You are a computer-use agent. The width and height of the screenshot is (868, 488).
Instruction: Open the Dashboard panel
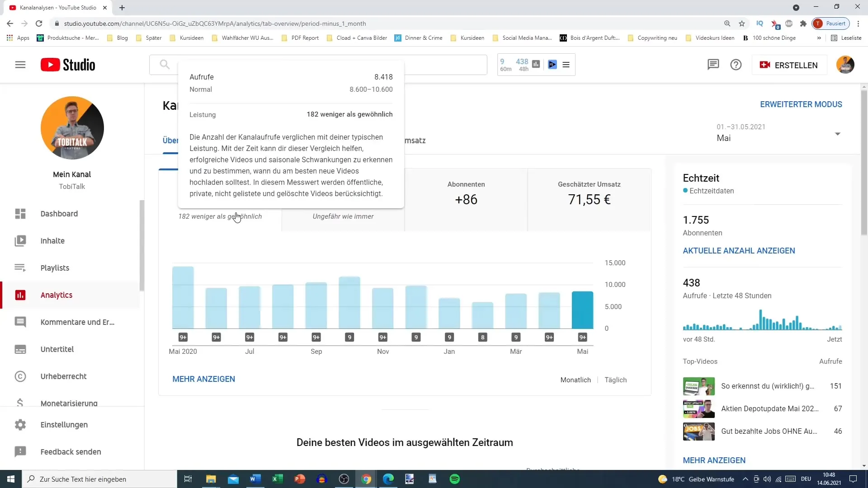[59, 213]
